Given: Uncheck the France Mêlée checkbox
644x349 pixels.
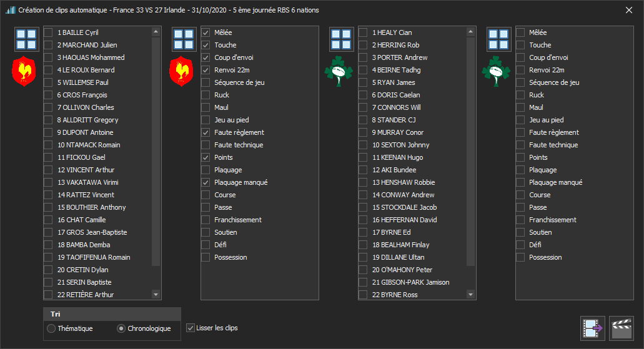Looking at the screenshot, I should (x=206, y=32).
